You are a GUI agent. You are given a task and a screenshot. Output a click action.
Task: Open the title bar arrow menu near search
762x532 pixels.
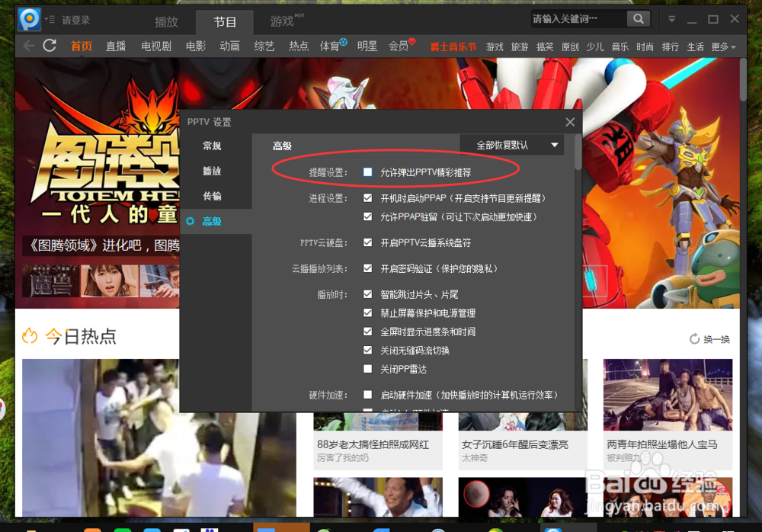point(671,18)
